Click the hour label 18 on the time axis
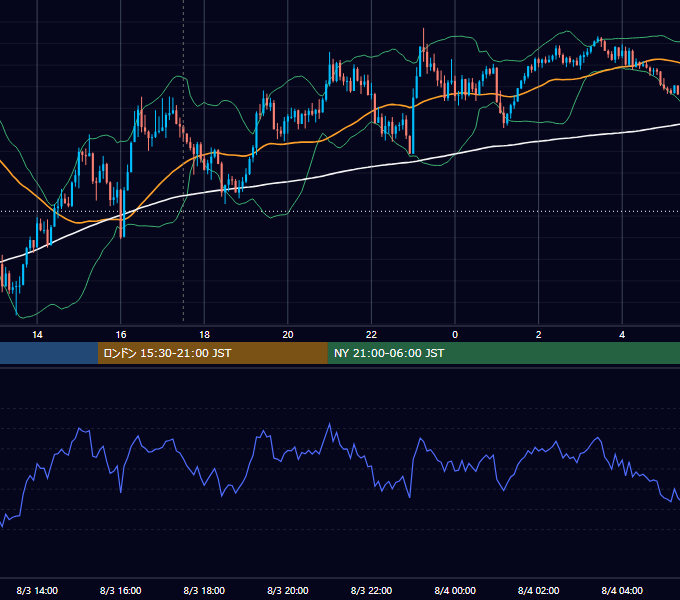 tap(204, 335)
